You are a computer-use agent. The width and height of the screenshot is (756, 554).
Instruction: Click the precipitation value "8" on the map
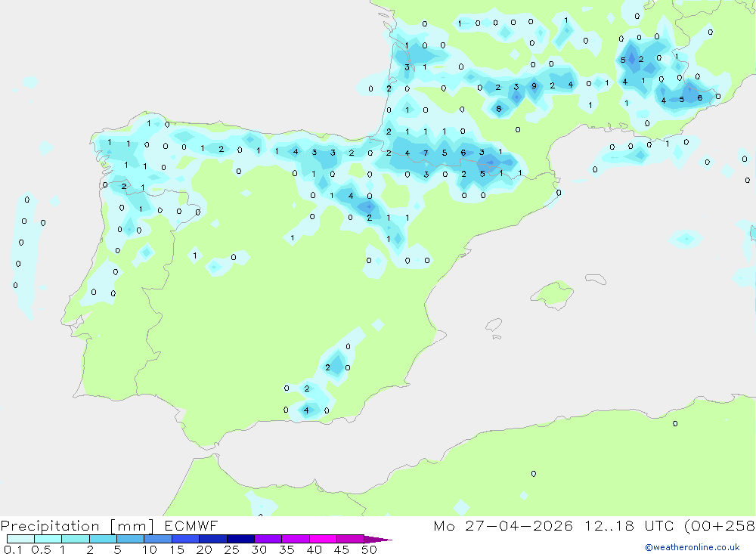click(498, 109)
